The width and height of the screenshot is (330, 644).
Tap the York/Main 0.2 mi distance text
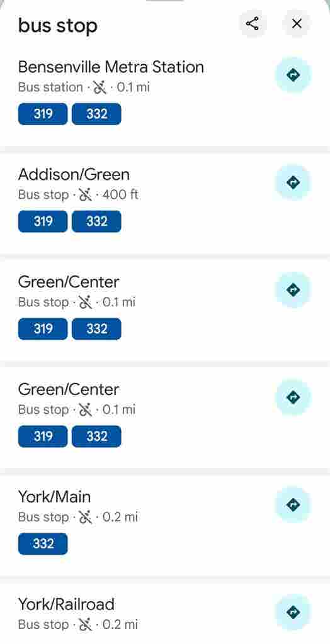click(x=120, y=517)
